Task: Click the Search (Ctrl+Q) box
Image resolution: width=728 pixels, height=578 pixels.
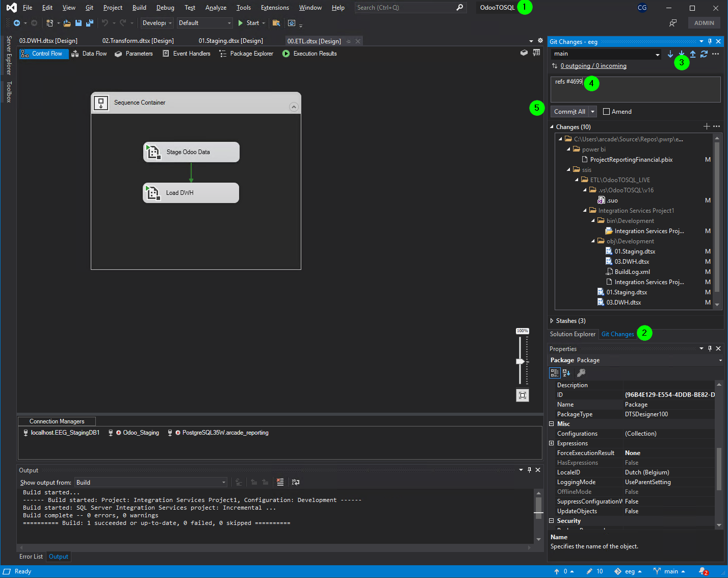Action: click(x=410, y=8)
